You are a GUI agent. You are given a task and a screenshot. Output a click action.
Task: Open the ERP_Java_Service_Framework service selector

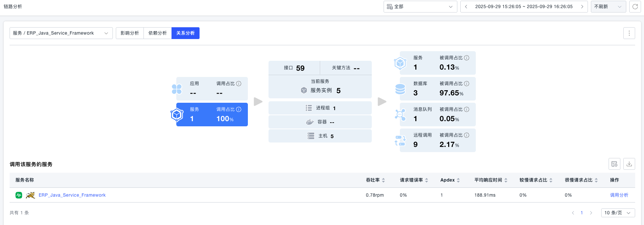click(61, 33)
